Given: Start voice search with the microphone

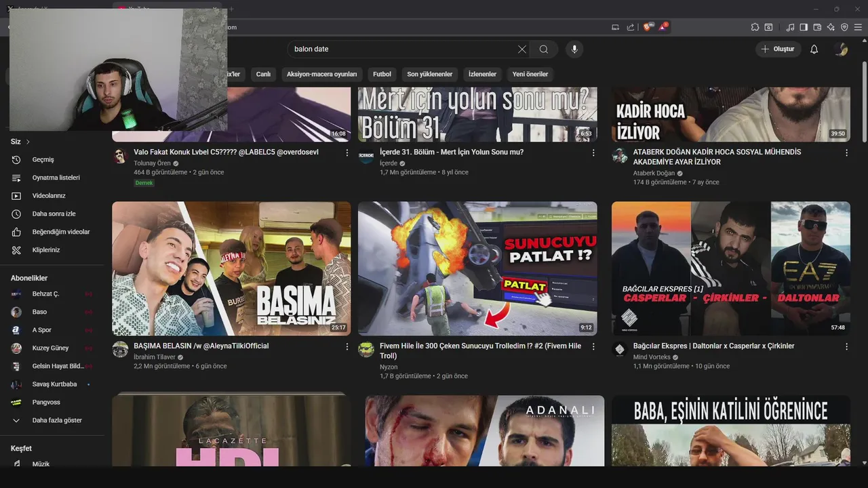Looking at the screenshot, I should (574, 49).
